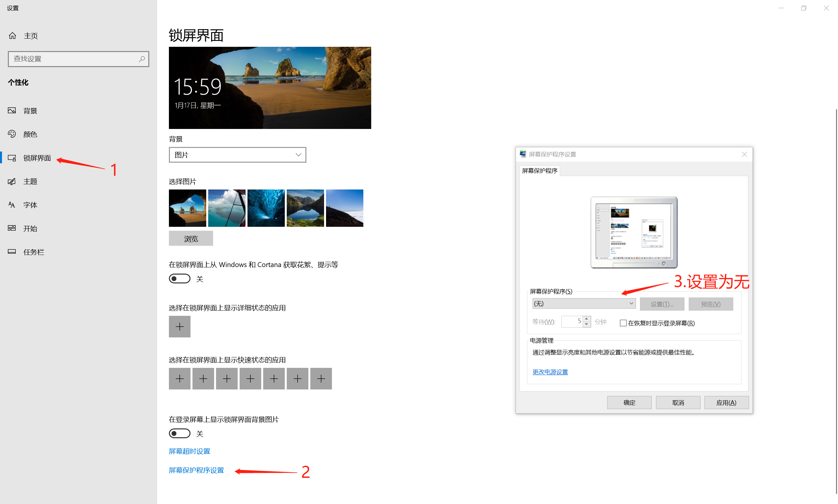Viewport: 838px width, 504px height.
Task: Open Background (背景) settings icon
Action: (12, 111)
